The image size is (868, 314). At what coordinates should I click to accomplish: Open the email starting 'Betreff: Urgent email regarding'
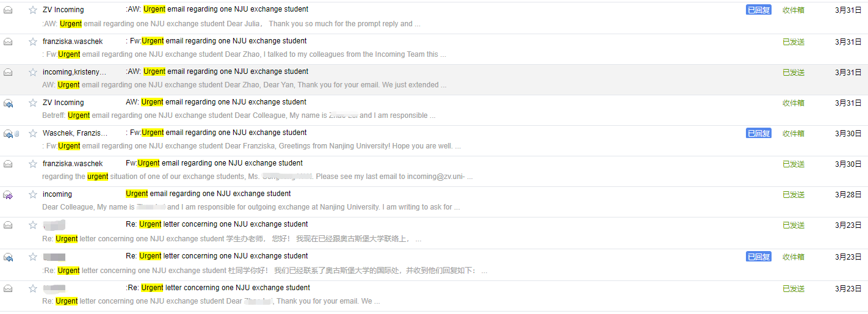click(x=239, y=115)
